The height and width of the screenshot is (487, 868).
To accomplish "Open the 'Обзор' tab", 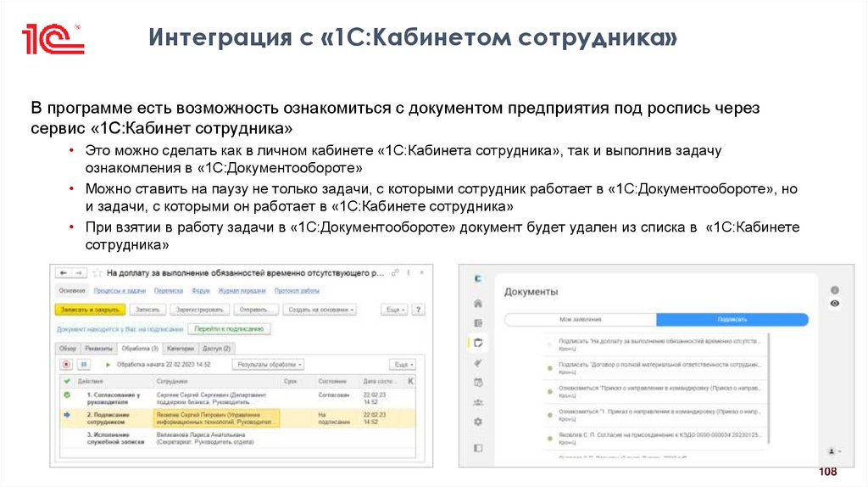I will click(x=68, y=349).
